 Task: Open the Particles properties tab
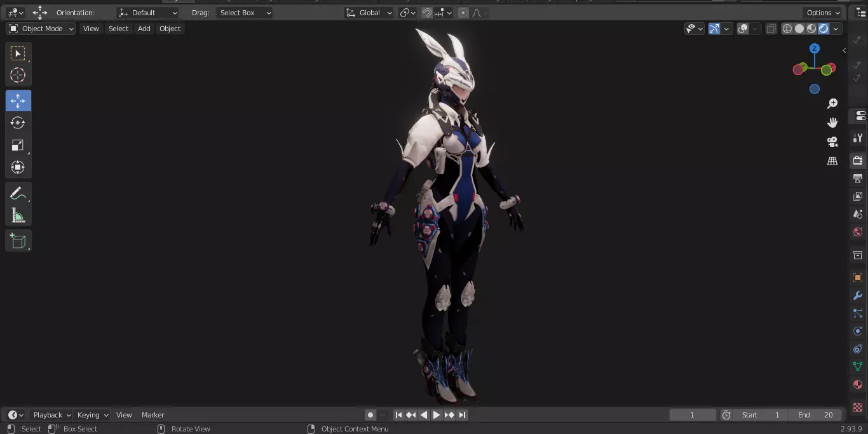[858, 313]
